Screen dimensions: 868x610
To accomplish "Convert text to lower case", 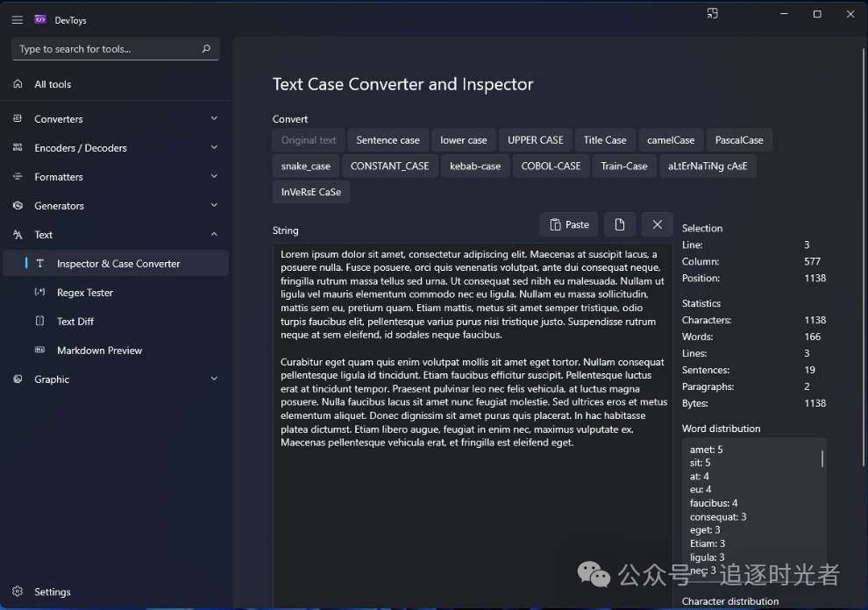I will tap(463, 140).
